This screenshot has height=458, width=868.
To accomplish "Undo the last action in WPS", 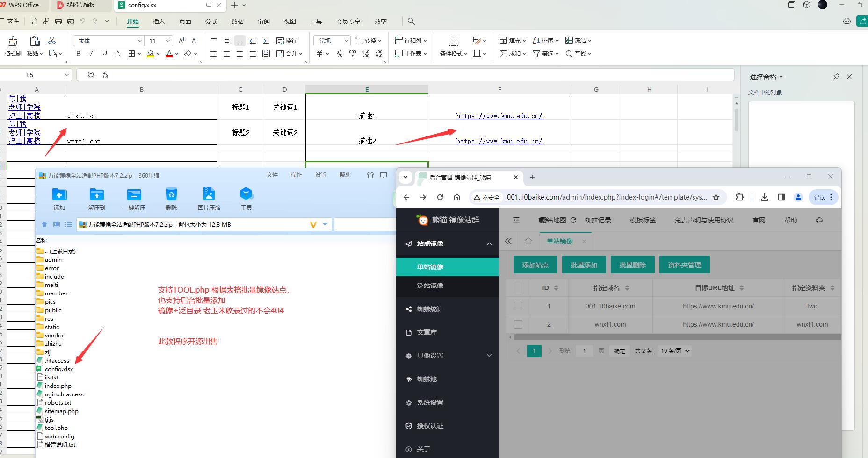I will [83, 21].
